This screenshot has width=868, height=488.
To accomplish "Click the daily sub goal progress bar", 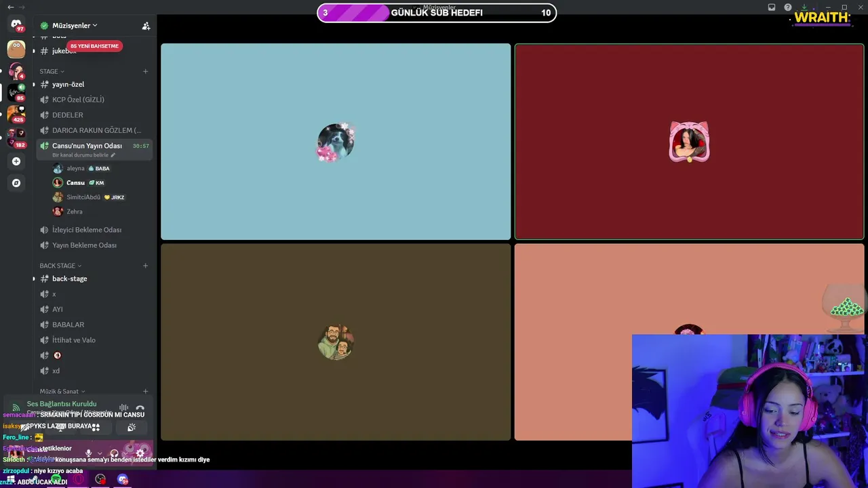I will (437, 13).
